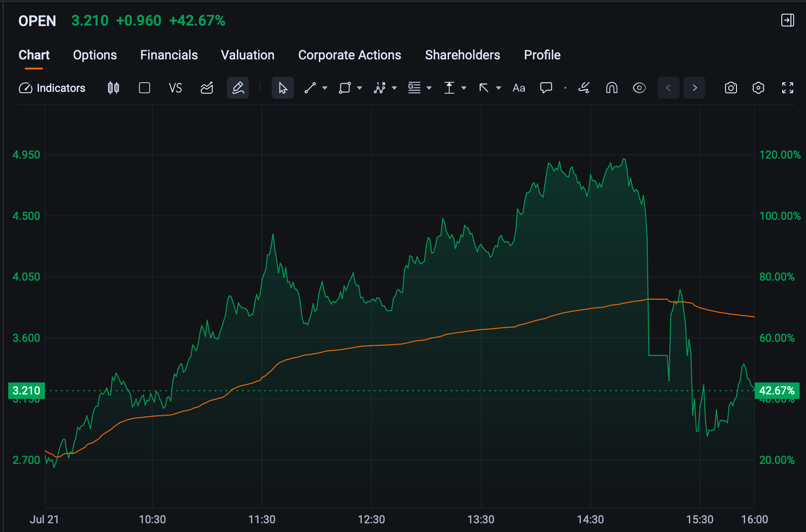This screenshot has height=532, width=806.
Task: Enter fullscreen chart mode
Action: (x=788, y=88)
